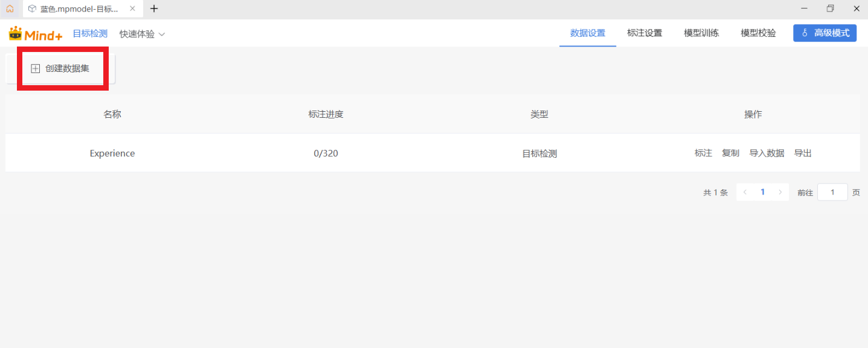Click 复制 to duplicate Experience dataset
Image resolution: width=868 pixels, height=348 pixels.
coord(730,153)
